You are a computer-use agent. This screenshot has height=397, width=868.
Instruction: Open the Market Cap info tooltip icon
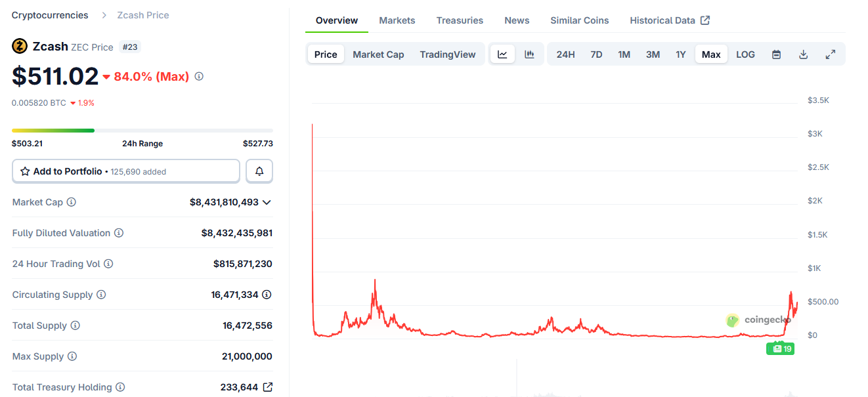72,202
